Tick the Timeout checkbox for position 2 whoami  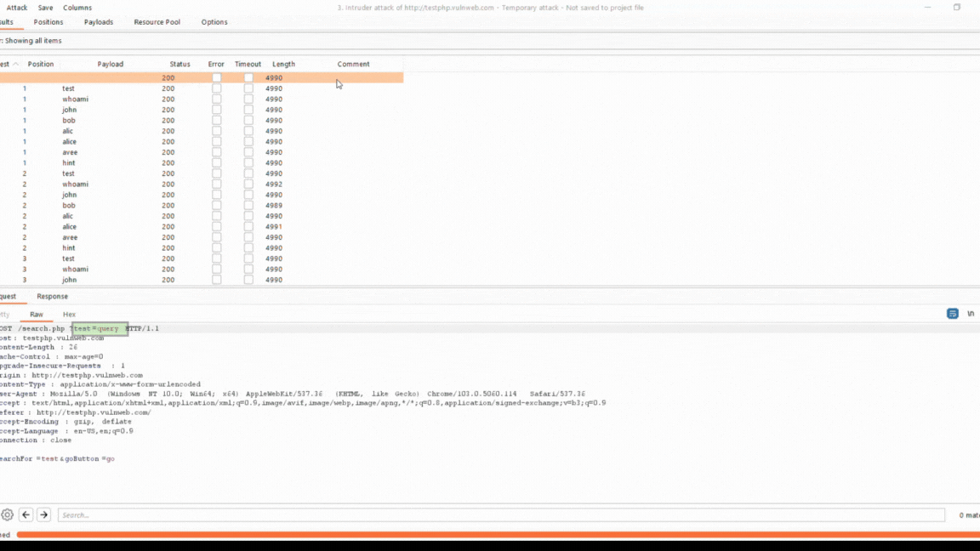point(248,185)
